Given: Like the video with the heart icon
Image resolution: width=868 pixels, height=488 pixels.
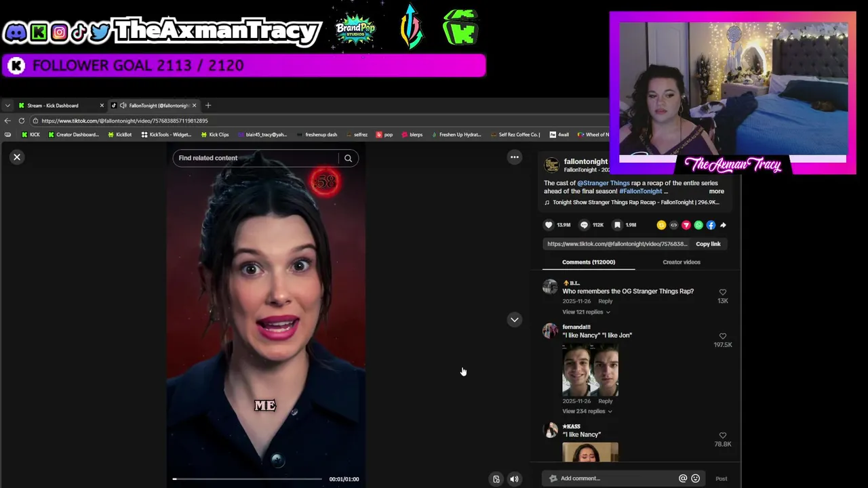Looking at the screenshot, I should pos(549,225).
